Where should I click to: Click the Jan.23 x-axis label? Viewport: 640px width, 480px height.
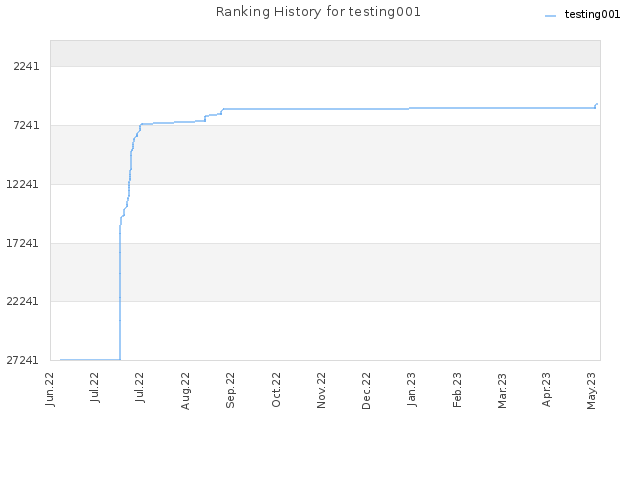pyautogui.click(x=411, y=389)
